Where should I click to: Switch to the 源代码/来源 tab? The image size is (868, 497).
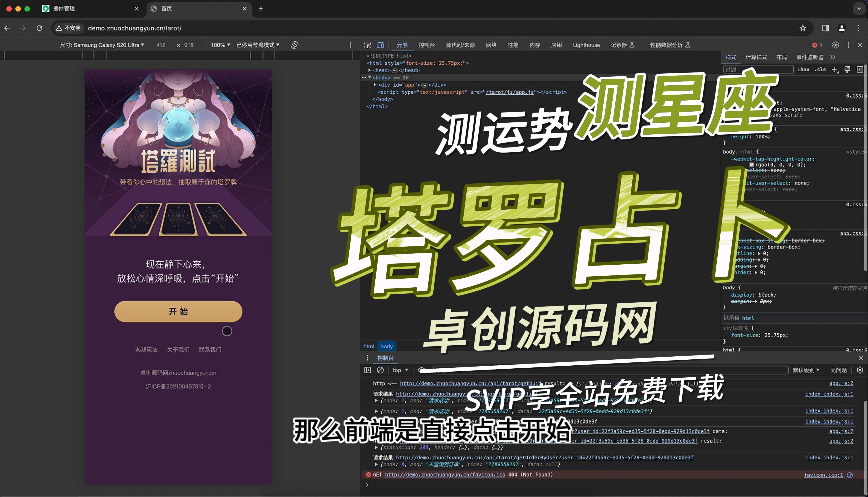click(x=460, y=45)
